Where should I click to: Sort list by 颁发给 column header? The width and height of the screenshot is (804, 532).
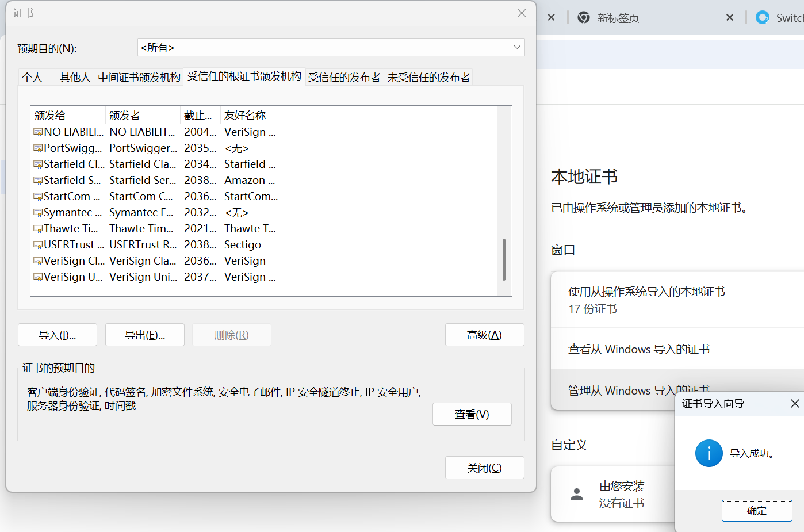point(68,115)
